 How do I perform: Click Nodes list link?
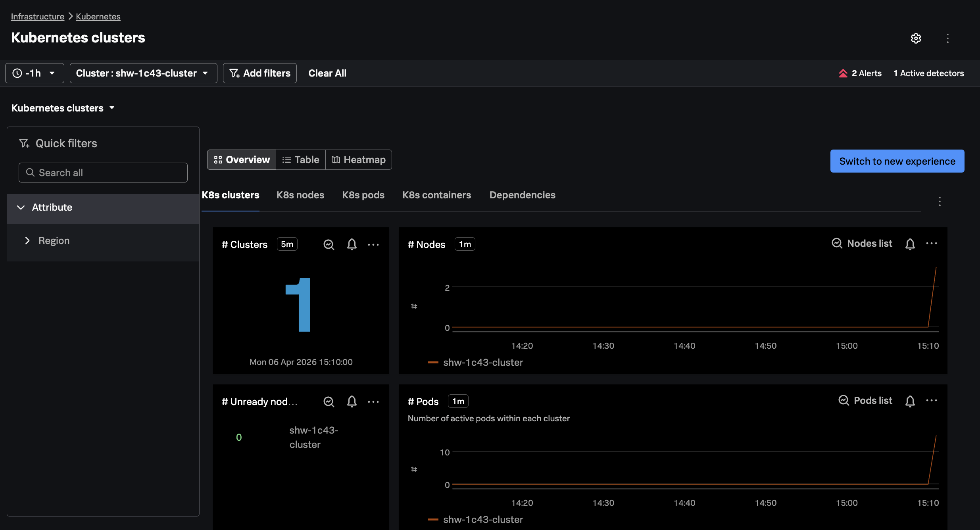869,243
